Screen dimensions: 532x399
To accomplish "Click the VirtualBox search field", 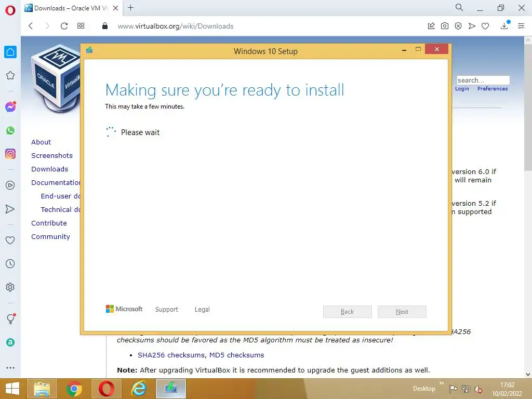I will [x=483, y=80].
